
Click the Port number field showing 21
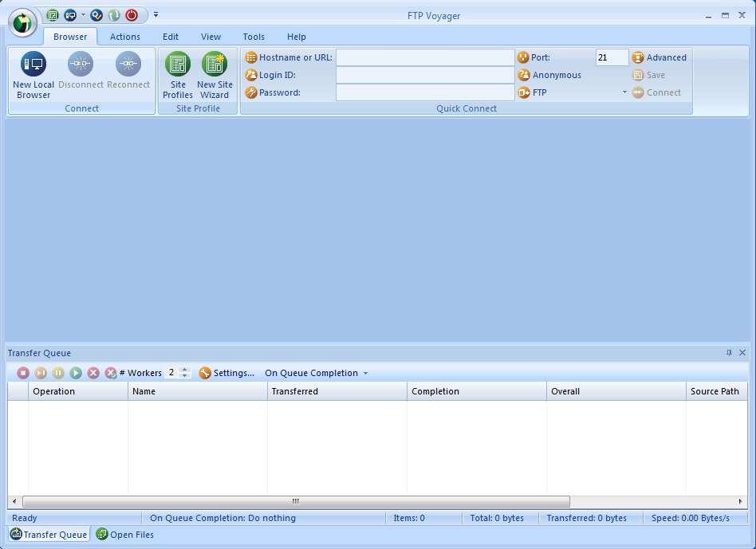coord(612,57)
